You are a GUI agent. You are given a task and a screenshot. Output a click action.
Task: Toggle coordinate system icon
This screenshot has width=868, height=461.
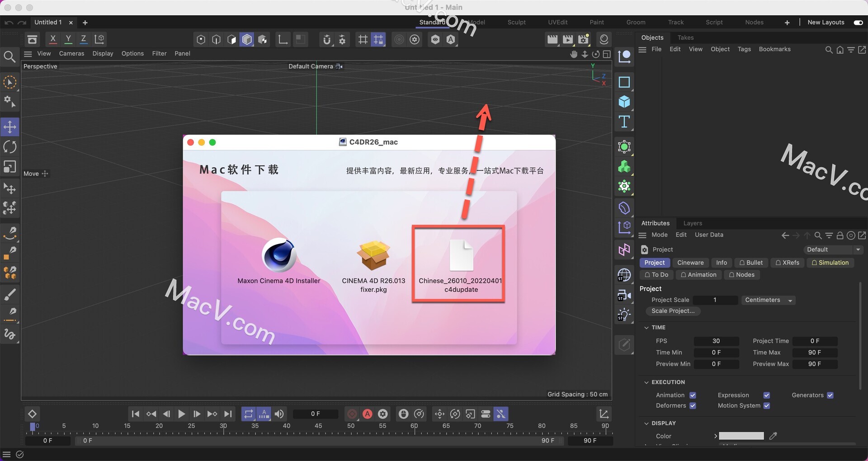(x=99, y=39)
